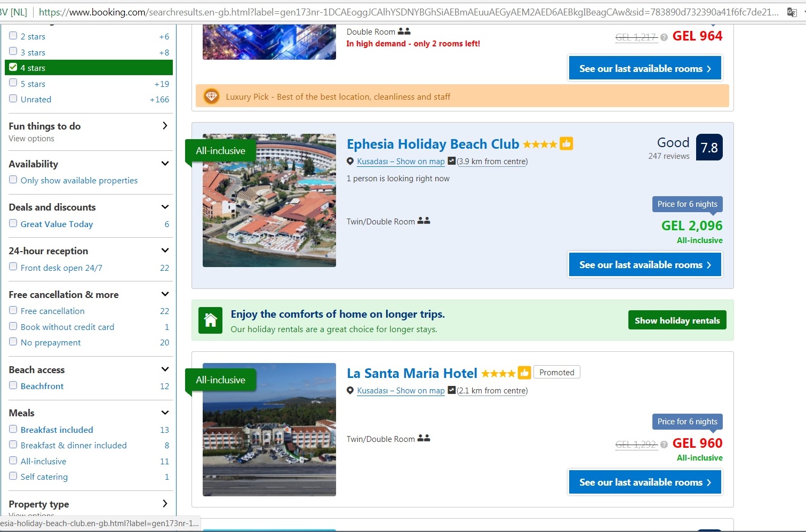
Task: Open the La Santa Maria Hotel photo
Action: [269, 430]
